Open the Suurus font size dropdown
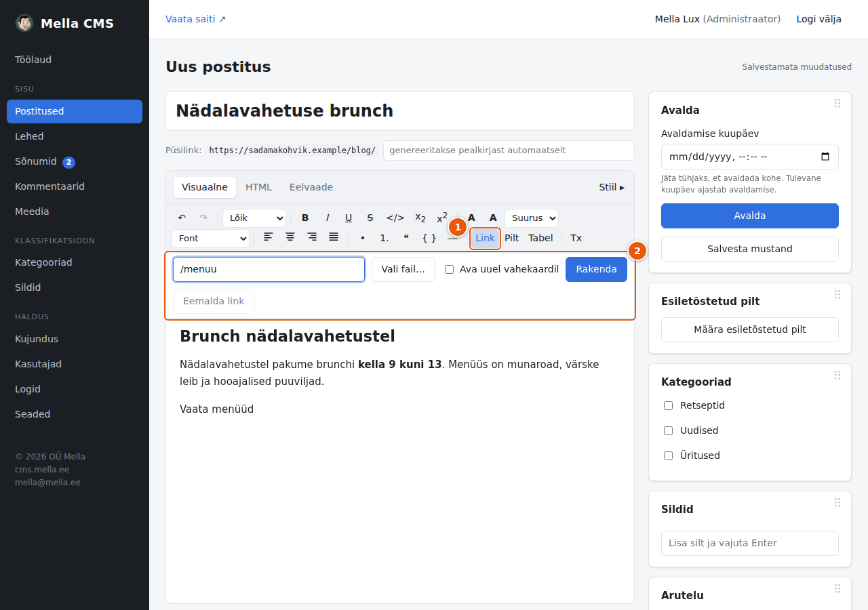868x610 pixels. click(x=532, y=218)
